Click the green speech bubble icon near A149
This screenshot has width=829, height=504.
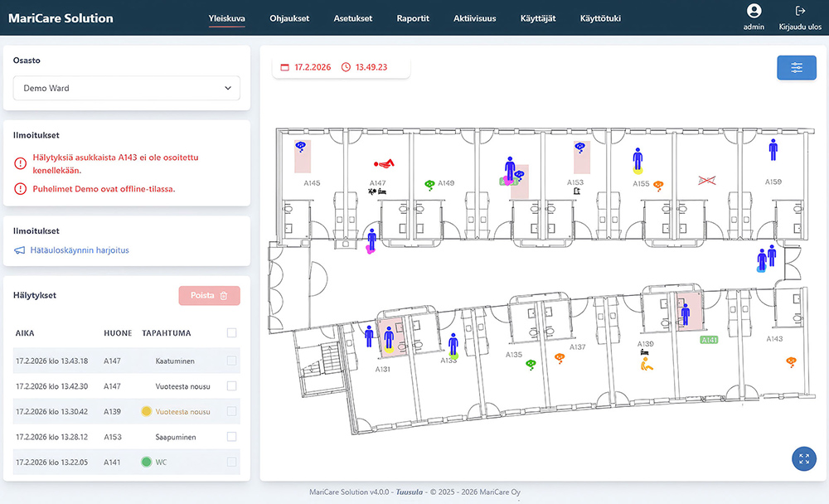(x=429, y=184)
